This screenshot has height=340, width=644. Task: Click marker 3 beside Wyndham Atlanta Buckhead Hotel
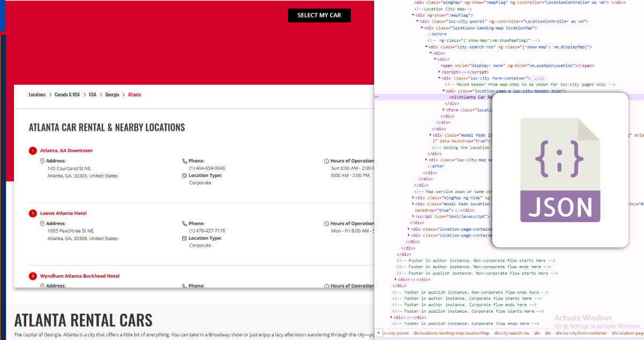(33, 276)
